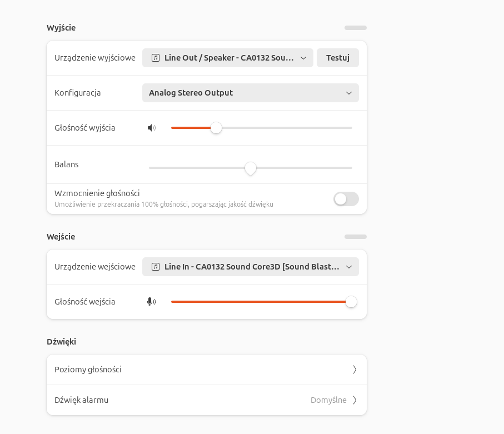Mute input via microphone icon
This screenshot has width=504, height=434.
point(152,302)
